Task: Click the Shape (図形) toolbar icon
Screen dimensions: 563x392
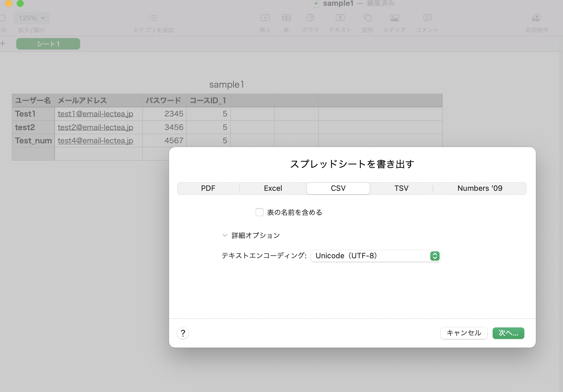Action: click(x=367, y=18)
